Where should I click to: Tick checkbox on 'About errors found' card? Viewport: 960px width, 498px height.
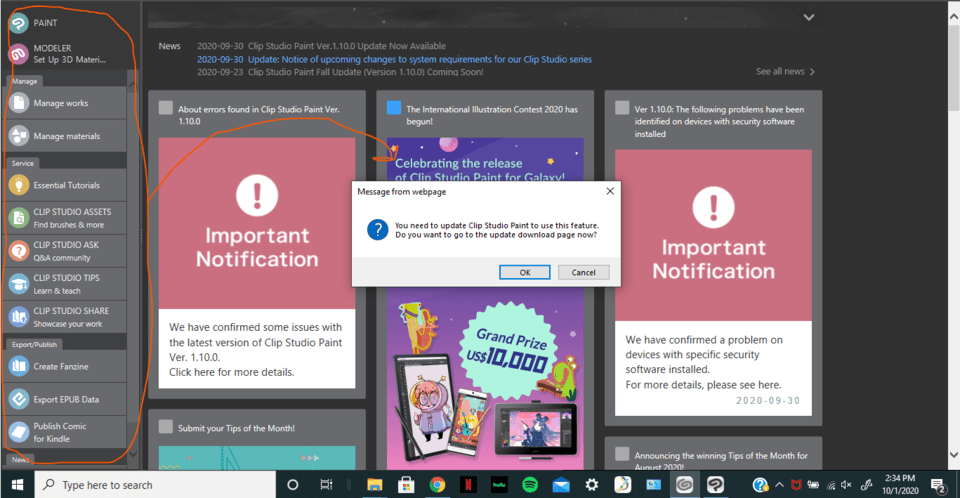[x=165, y=108]
